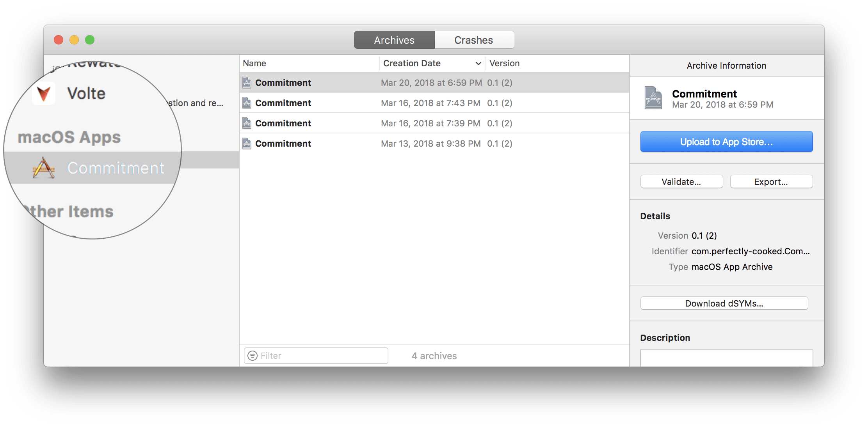Screen dimensions: 868x429
Task: Click the Filter input field
Action: [316, 356]
